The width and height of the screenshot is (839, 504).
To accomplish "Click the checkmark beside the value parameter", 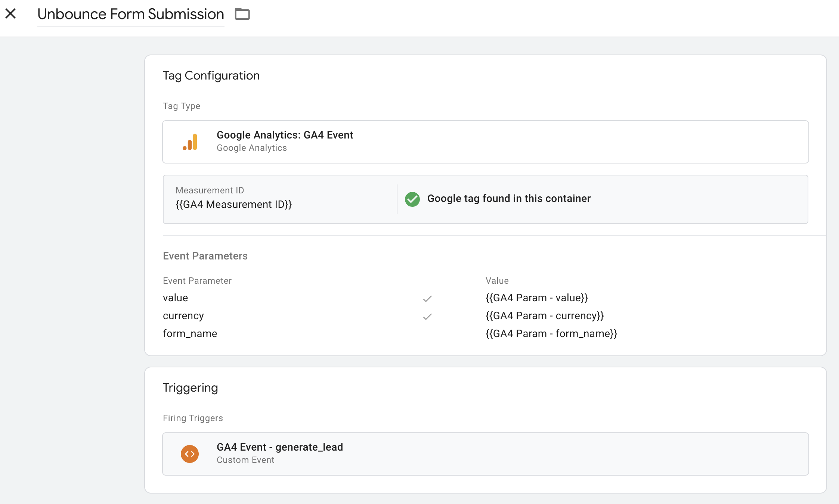I will (427, 299).
